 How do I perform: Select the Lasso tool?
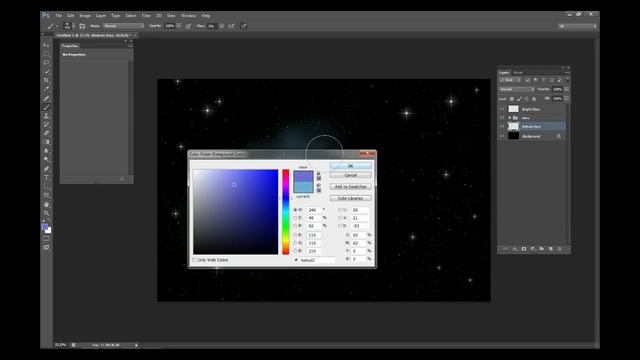click(46, 63)
